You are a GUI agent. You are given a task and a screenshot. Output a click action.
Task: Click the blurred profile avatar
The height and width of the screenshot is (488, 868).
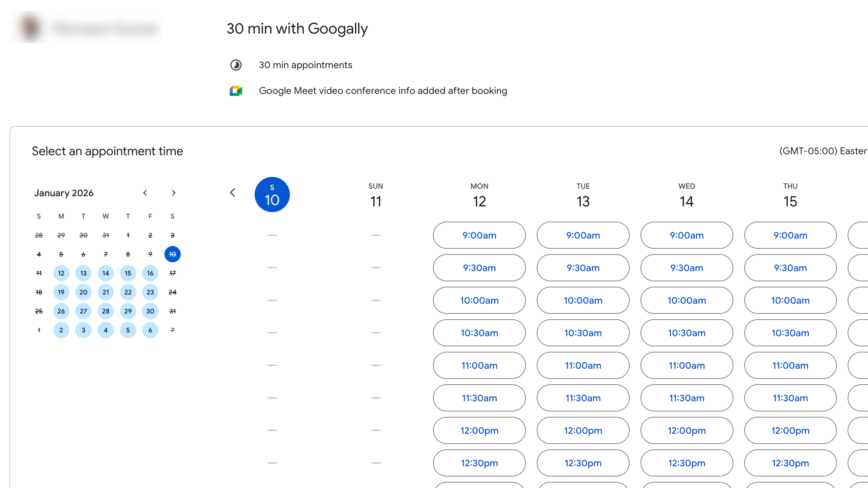[30, 28]
